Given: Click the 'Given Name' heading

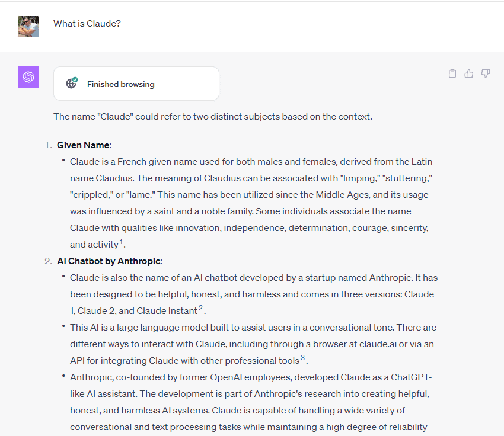Looking at the screenshot, I should [x=83, y=145].
